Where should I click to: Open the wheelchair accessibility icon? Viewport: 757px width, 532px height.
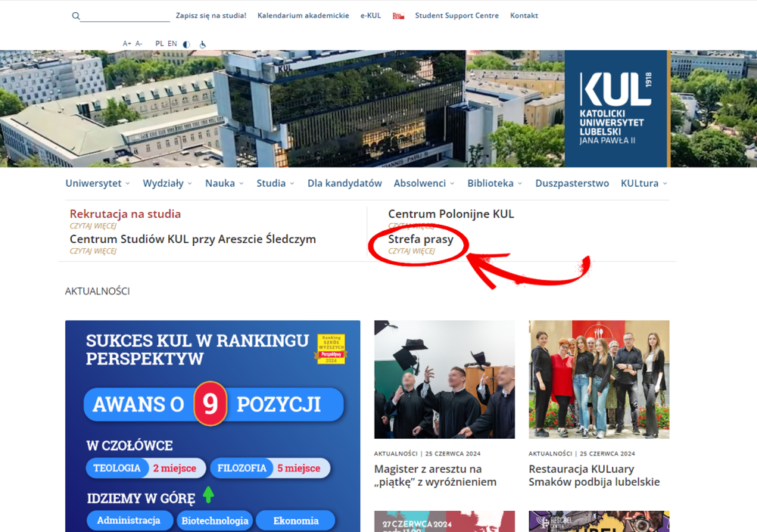203,44
